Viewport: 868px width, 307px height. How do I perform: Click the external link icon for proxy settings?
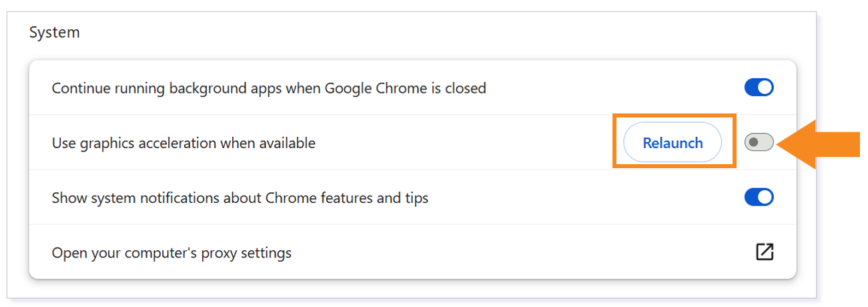pos(764,252)
